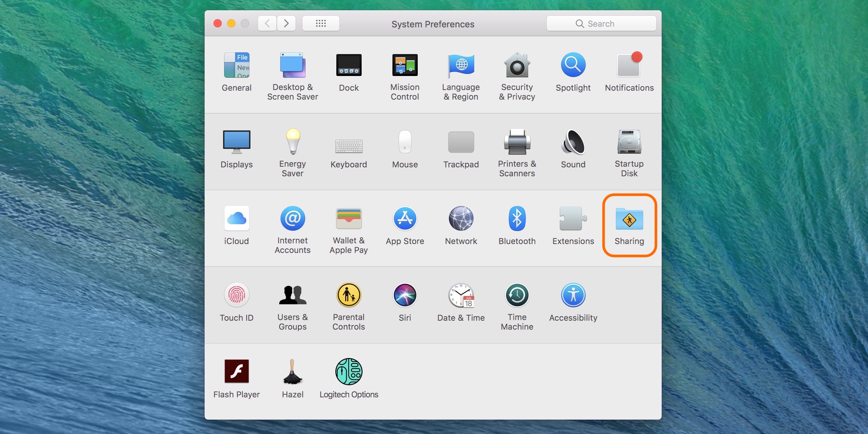This screenshot has width=868, height=434.
Task: Open Security & Privacy settings
Action: coord(516,73)
